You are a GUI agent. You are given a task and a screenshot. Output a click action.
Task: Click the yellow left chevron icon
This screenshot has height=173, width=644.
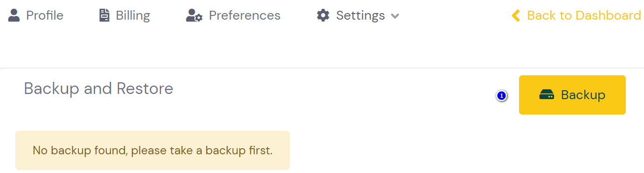(516, 15)
